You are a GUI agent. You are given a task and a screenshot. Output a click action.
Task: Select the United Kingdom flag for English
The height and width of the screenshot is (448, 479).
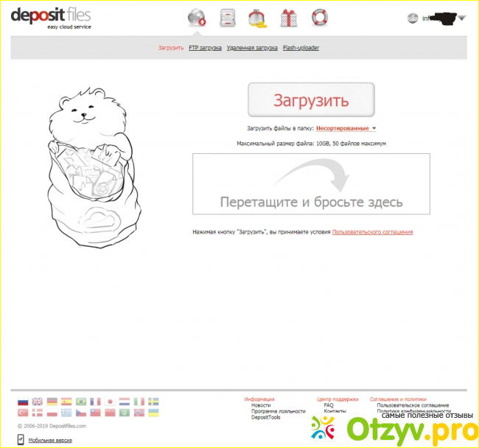(37, 402)
